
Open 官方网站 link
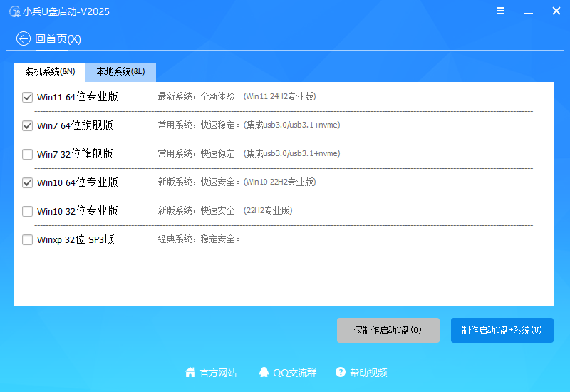pyautogui.click(x=218, y=373)
